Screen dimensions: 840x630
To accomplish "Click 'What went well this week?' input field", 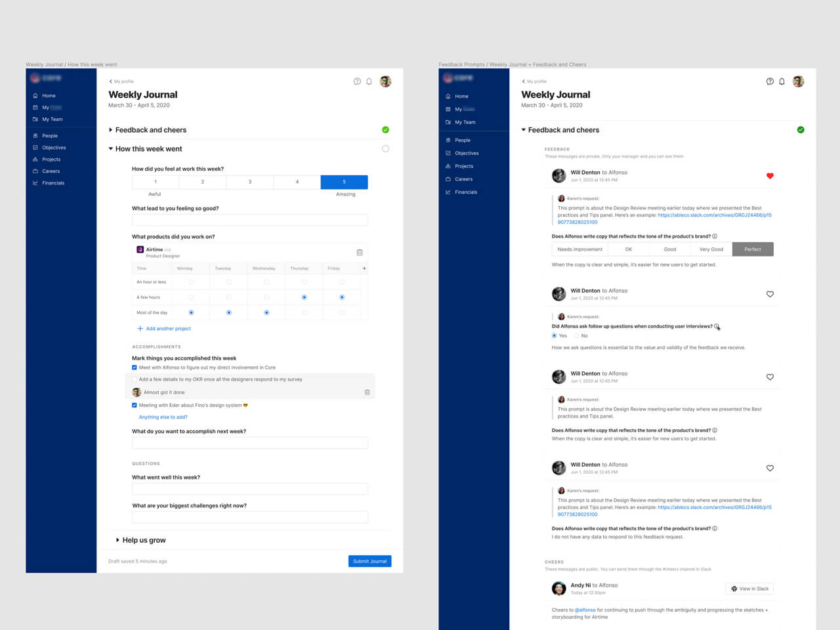I will tap(249, 489).
